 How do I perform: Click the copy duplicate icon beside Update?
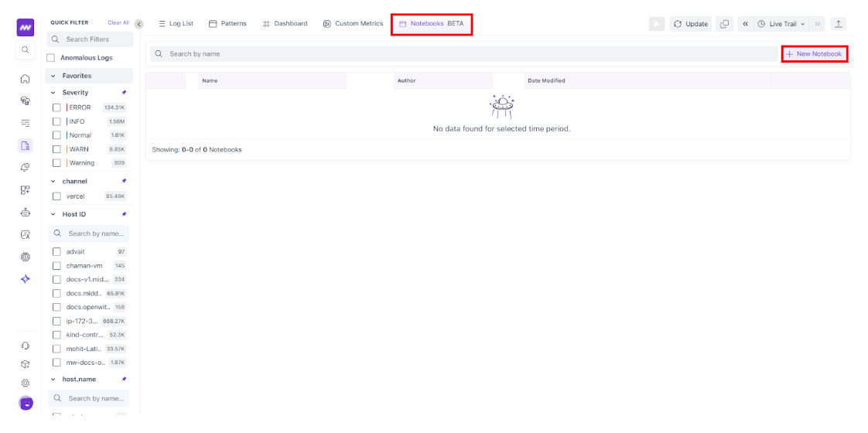tap(724, 24)
